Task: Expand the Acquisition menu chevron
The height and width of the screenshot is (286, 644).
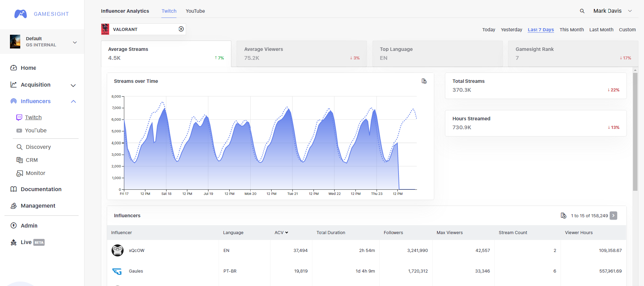Action: tap(73, 85)
